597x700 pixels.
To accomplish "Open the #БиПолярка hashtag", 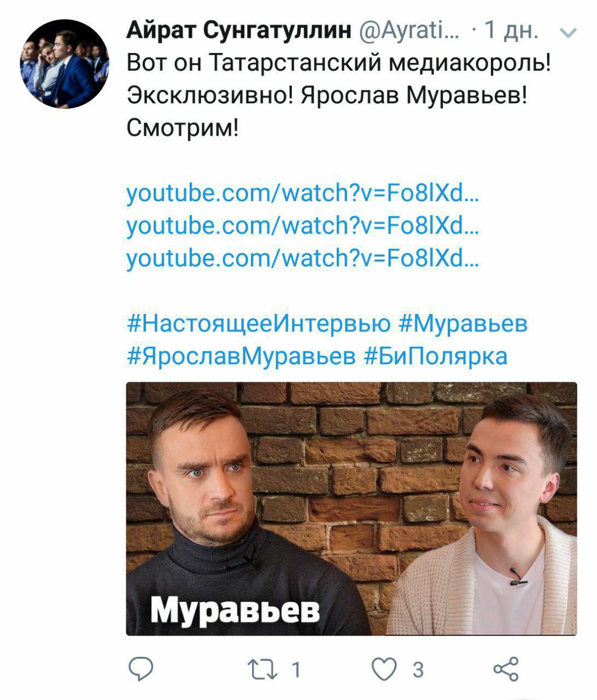I will [436, 356].
